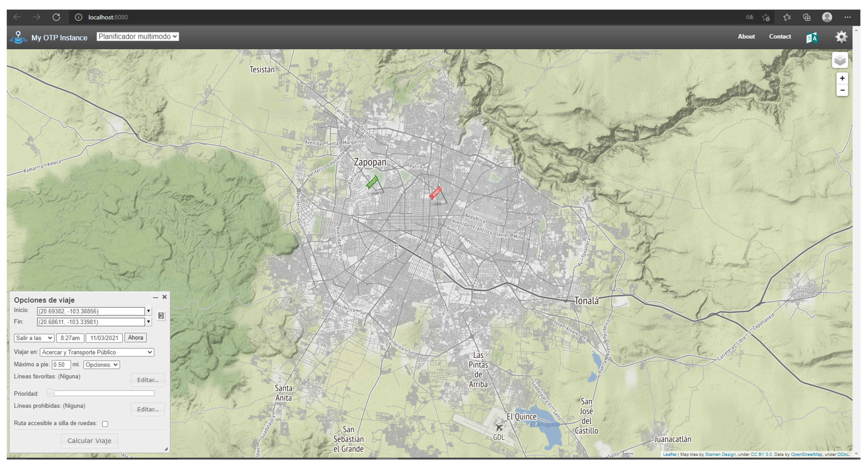868x466 pixels.
Task: Click Editar for Líneas favoritas
Action: (x=148, y=380)
